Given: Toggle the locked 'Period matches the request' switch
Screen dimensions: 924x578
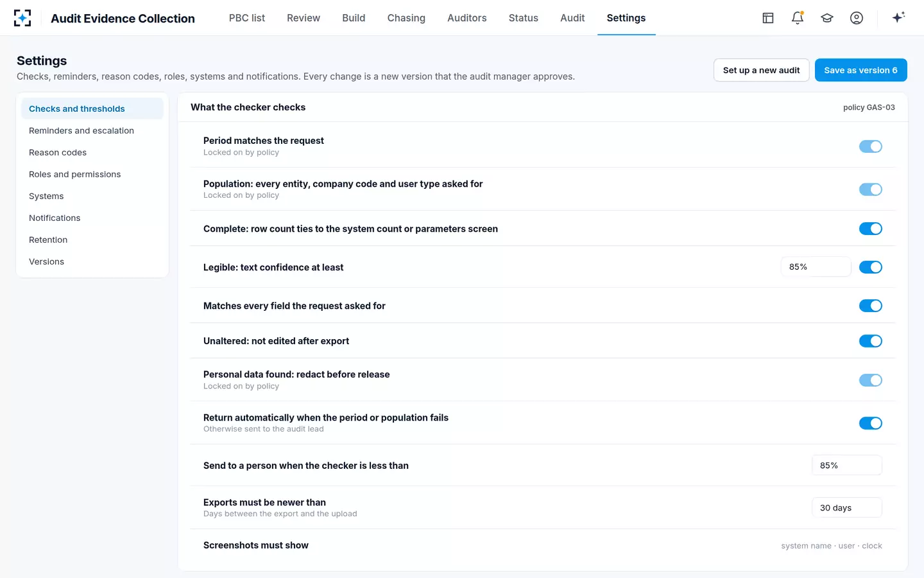Looking at the screenshot, I should [871, 146].
